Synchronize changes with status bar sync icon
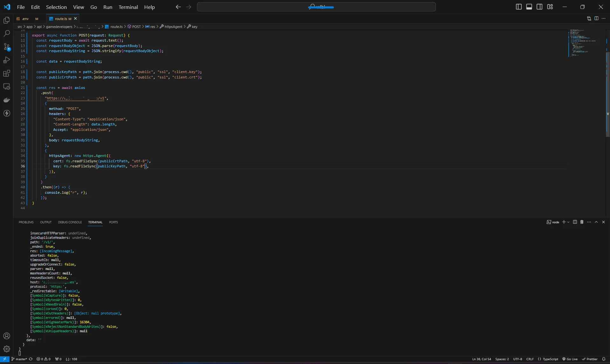This screenshot has height=364, width=610. point(31,359)
